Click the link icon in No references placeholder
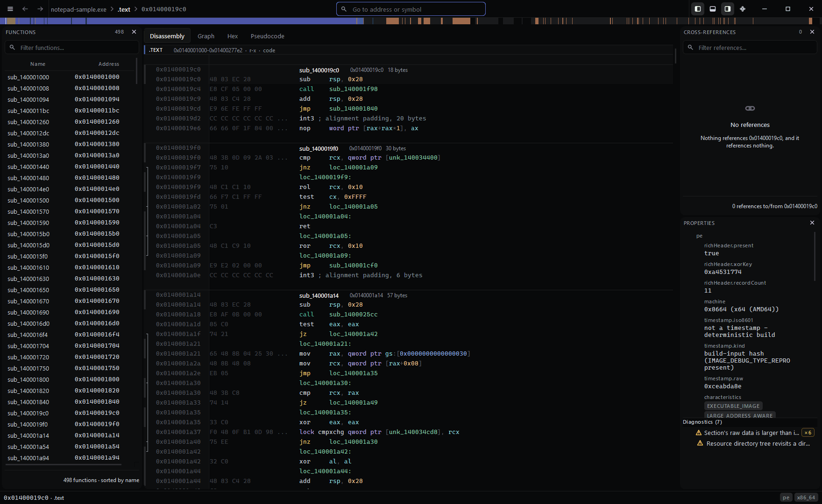The height and width of the screenshot is (504, 822). coord(750,108)
